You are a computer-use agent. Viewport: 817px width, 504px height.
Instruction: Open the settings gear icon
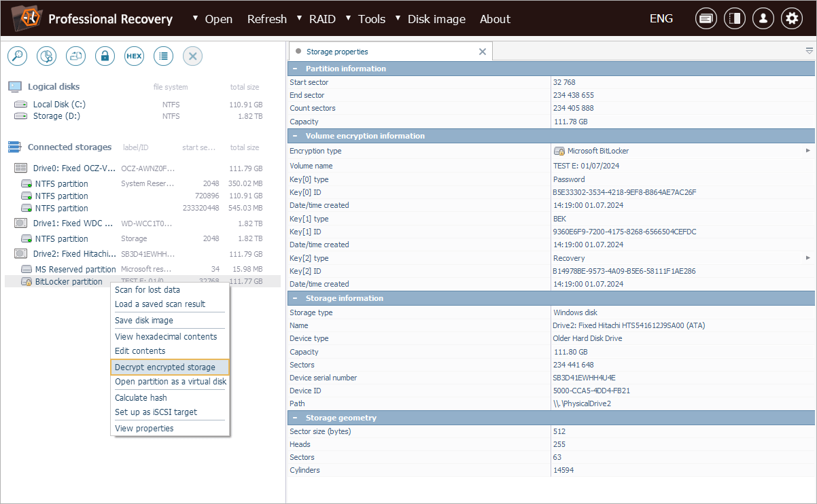coord(791,19)
